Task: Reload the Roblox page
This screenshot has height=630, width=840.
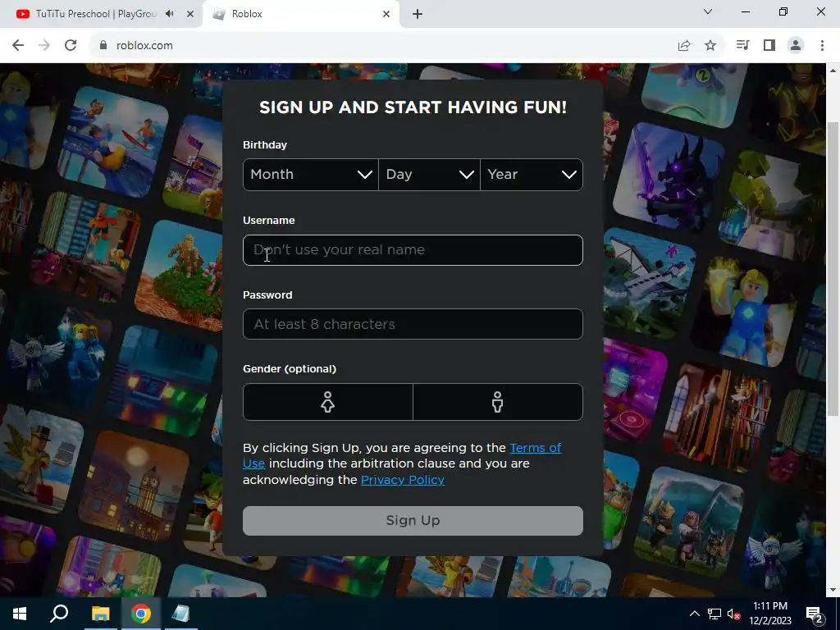Action: click(71, 46)
